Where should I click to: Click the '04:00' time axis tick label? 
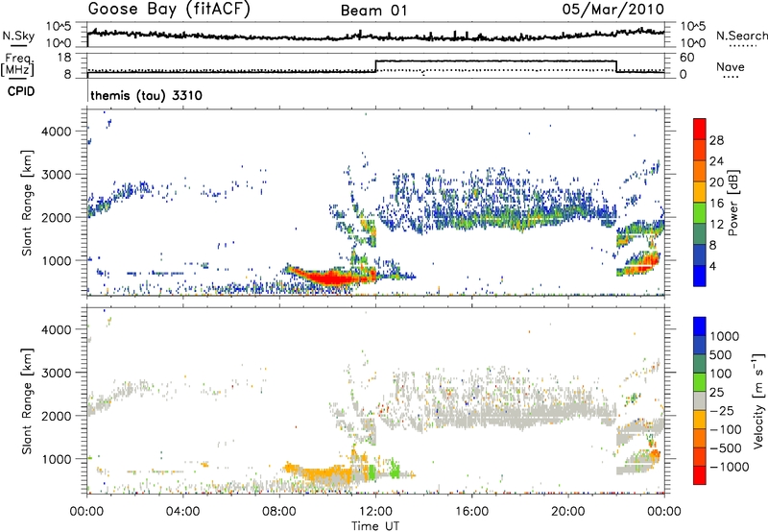coord(182,512)
